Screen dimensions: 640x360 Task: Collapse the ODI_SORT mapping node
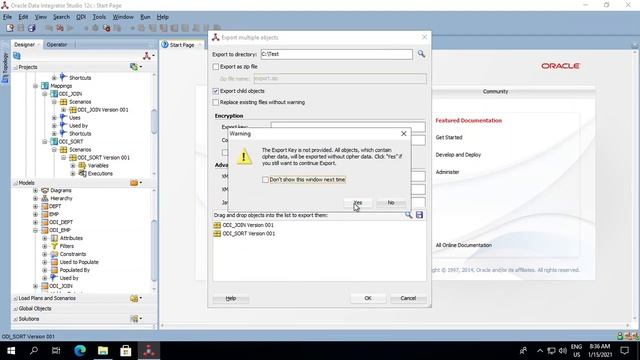(x=45, y=142)
